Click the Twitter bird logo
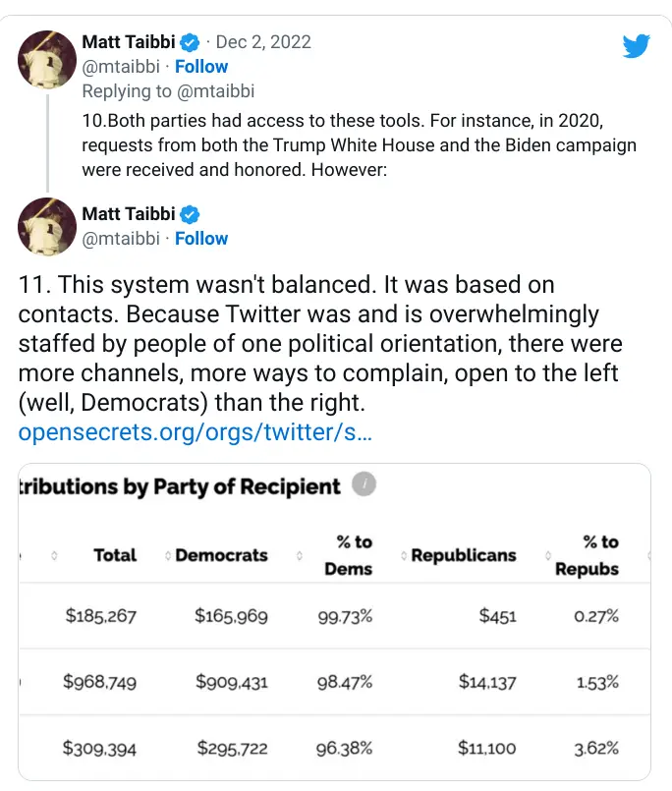 (x=636, y=46)
